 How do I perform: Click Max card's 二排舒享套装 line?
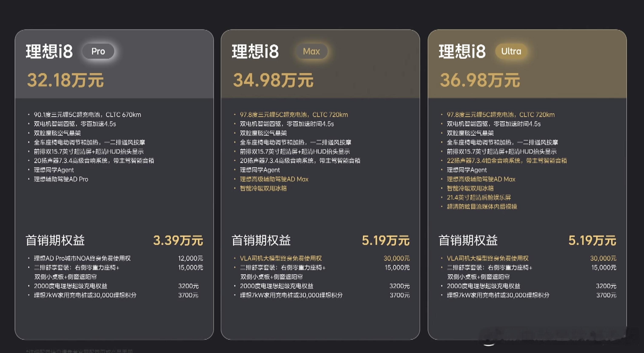click(x=283, y=272)
